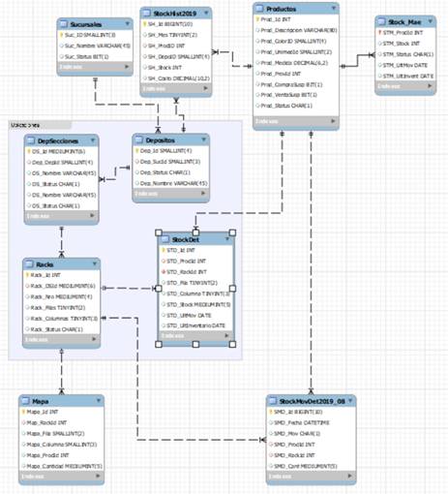Click the Depositos table icon
The image size is (448, 494).
(x=138, y=140)
